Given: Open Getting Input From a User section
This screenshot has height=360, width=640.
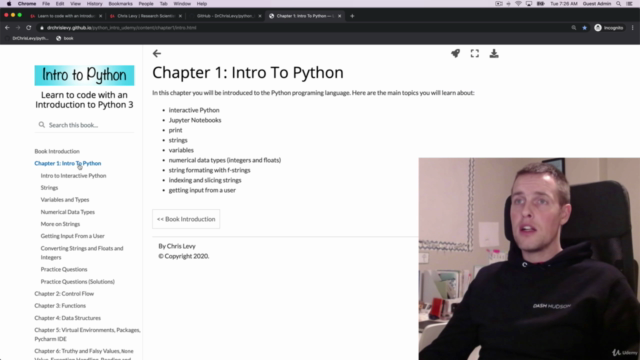Looking at the screenshot, I should (x=73, y=236).
